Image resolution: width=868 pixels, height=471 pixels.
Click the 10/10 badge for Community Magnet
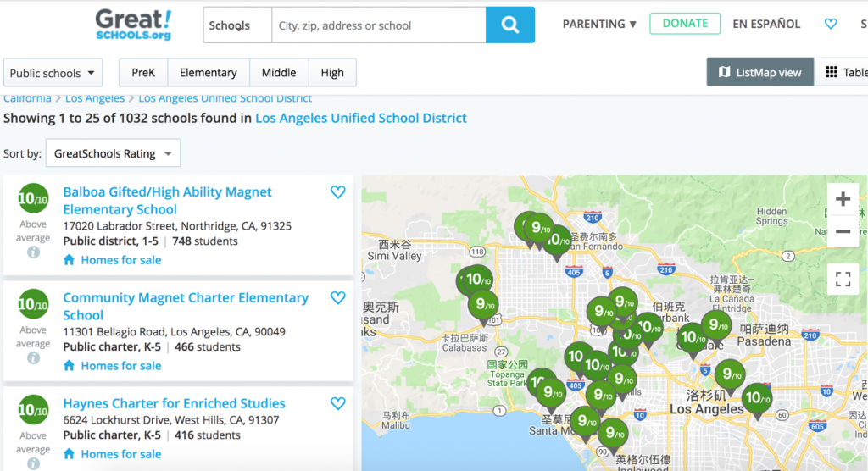click(33, 304)
